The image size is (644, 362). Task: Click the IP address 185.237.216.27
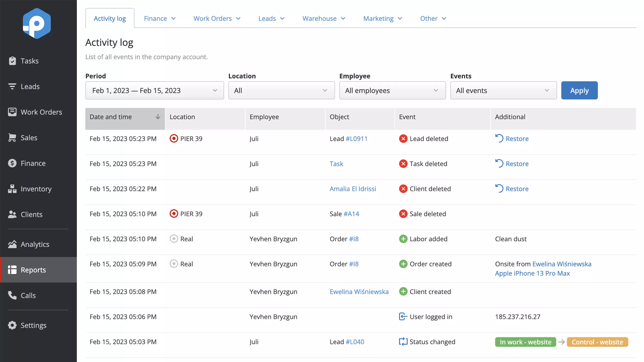coord(517,316)
